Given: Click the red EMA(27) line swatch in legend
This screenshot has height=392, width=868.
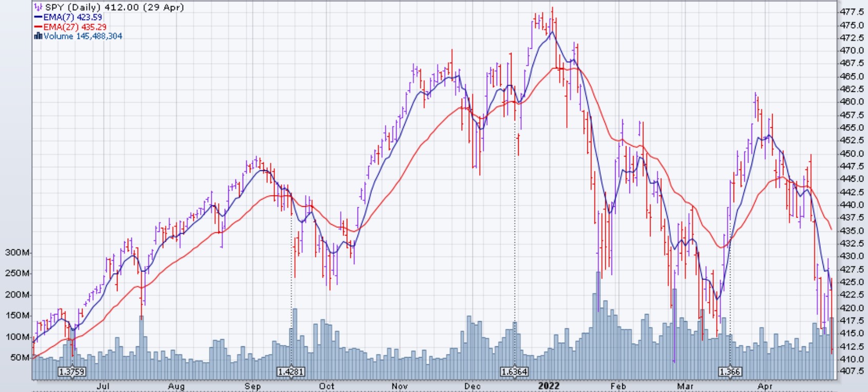Looking at the screenshot, I should pos(38,27).
